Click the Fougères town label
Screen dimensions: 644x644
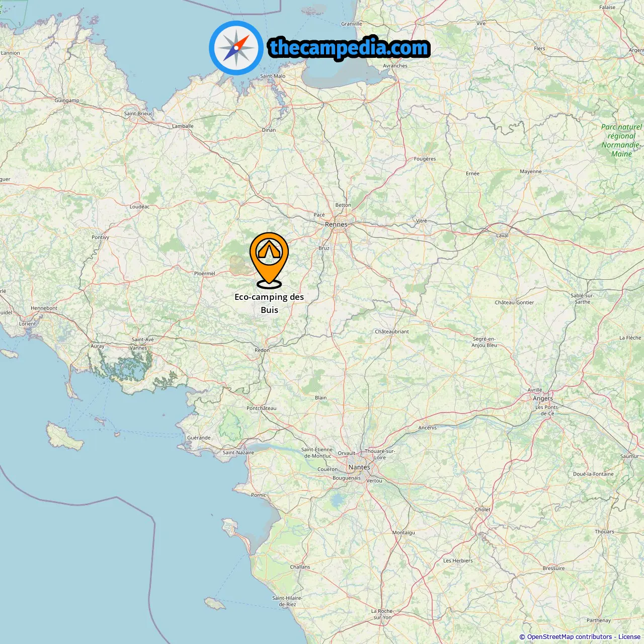[x=425, y=159]
